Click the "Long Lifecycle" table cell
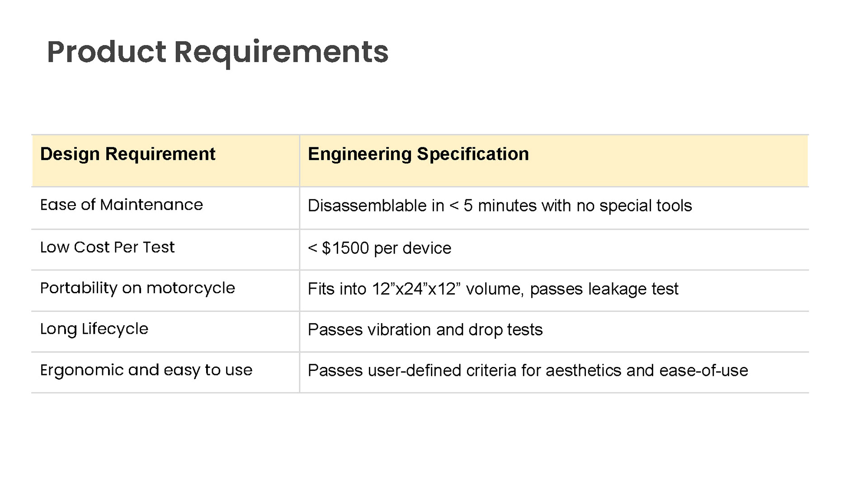Screen dimensions: 868x488 click(x=94, y=329)
